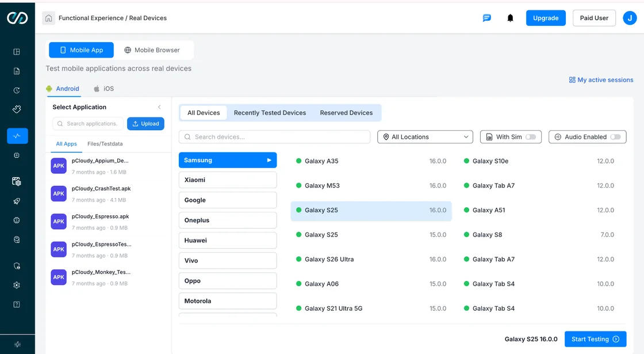Select the Vivo brand

click(x=228, y=261)
